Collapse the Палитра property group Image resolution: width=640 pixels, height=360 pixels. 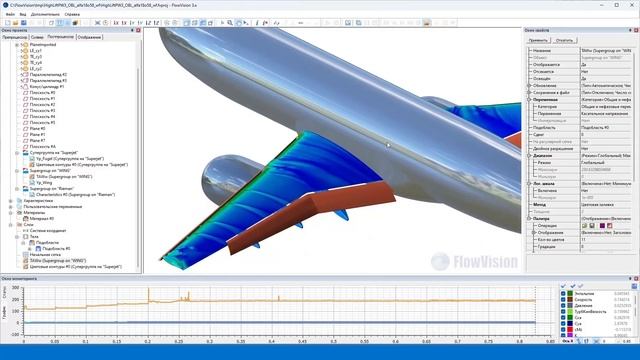[x=529, y=219]
